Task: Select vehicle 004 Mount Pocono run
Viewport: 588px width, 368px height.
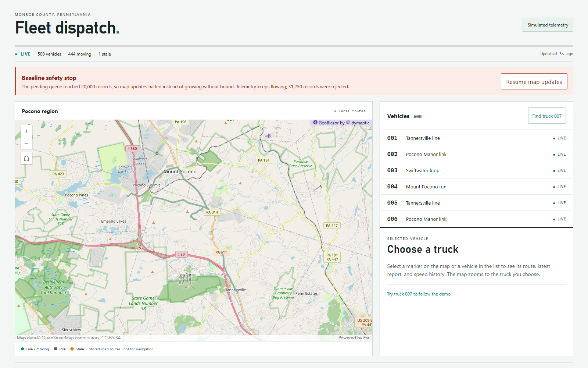Action: point(476,187)
